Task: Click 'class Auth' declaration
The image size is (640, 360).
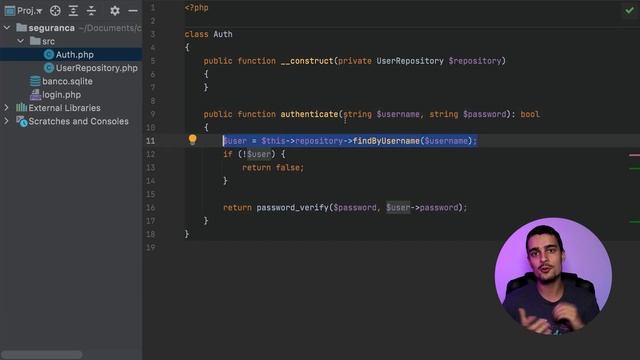Action: 208,34
